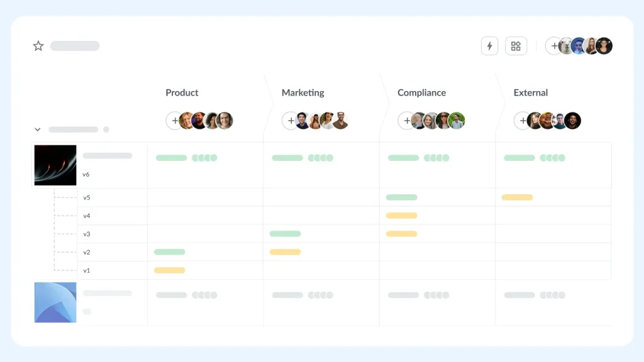Open the blue geometric proof thumbnail

(x=55, y=302)
